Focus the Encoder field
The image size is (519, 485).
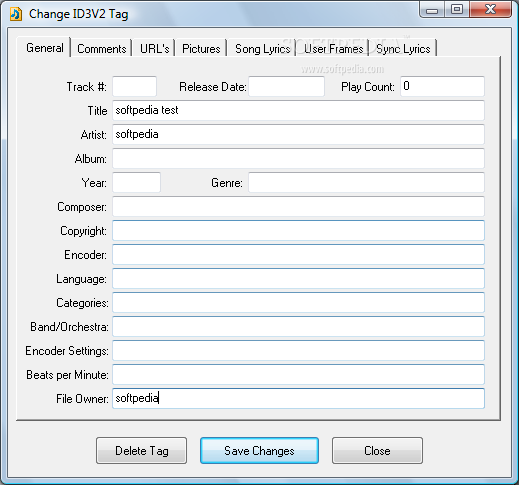[298, 254]
